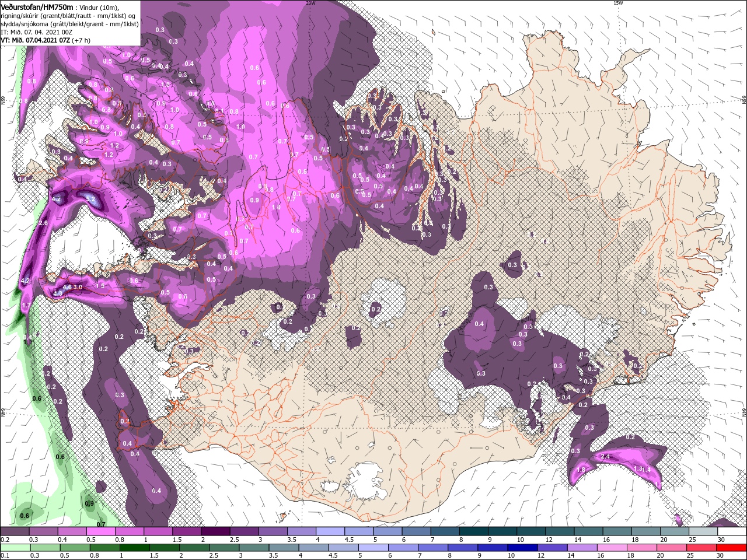Click the 14 label under the snow scale
Image resolution: width=747 pixels, height=560 pixels.
pos(578,540)
